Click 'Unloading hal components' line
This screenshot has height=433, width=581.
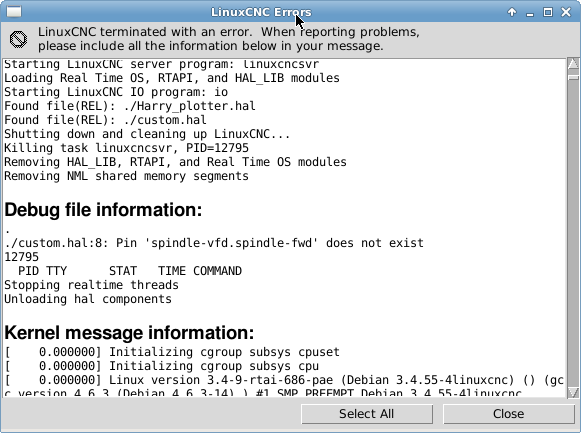tap(88, 299)
